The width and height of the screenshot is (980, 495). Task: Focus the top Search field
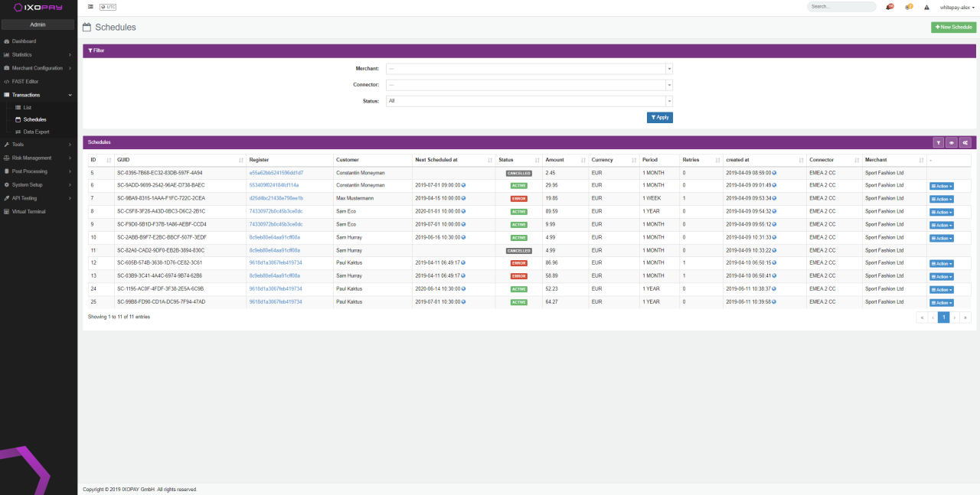coord(841,6)
